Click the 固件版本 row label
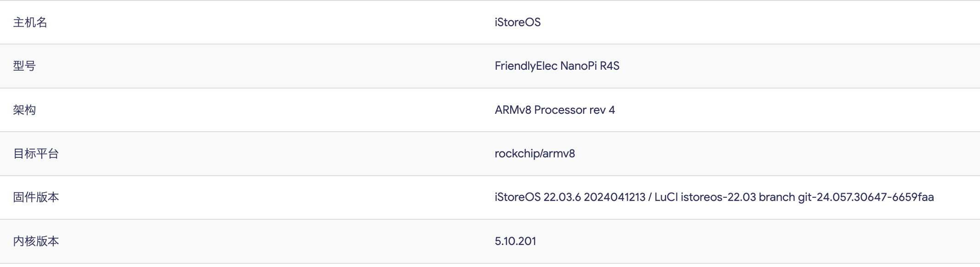Viewport: 980px width, 267px height. (x=36, y=197)
